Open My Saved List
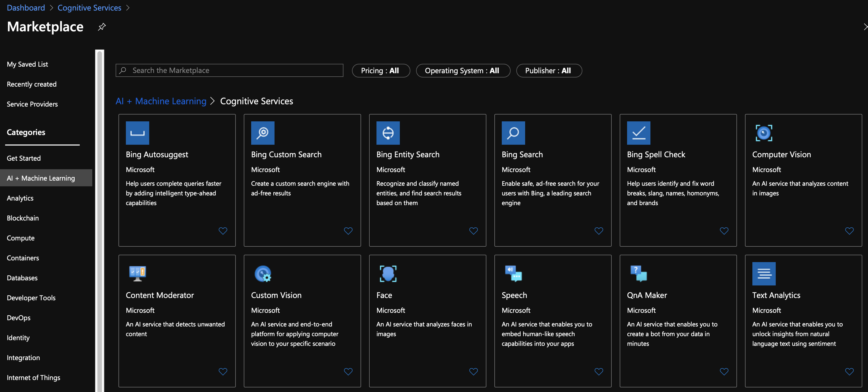Viewport: 868px width, 392px height. coord(27,64)
